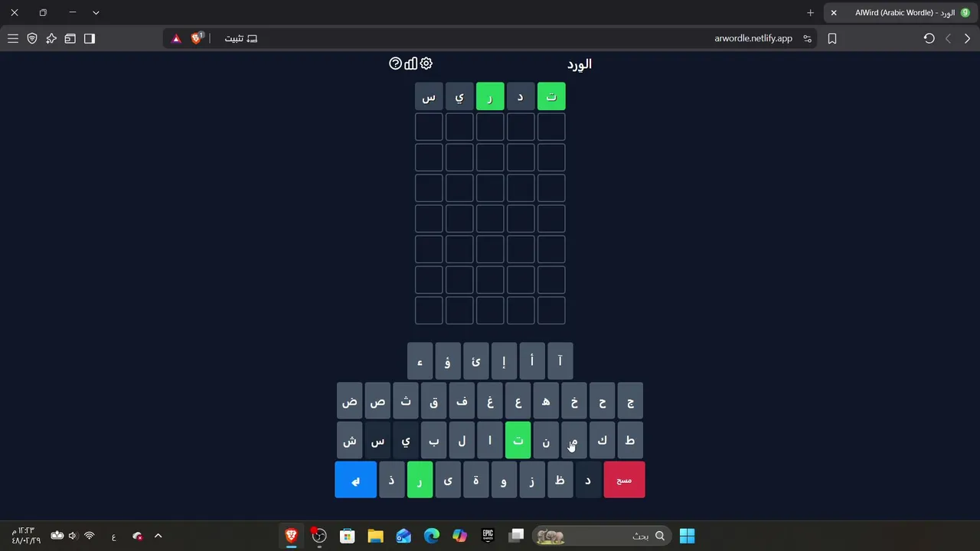Close the AlWird browser tab
Viewport: 980px width, 551px height.
coord(834,13)
